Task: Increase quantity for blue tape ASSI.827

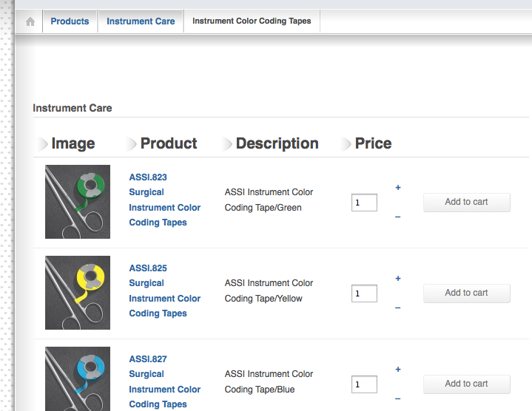Action: 398,370
